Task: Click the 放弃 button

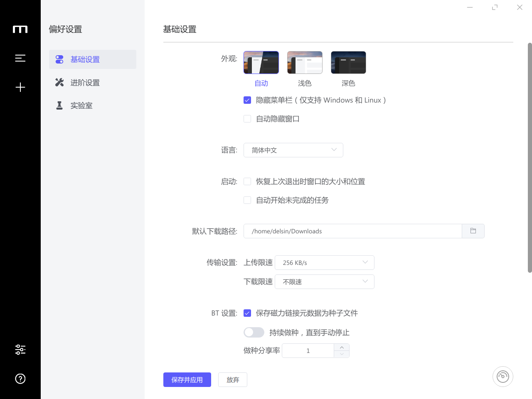Action: point(232,379)
